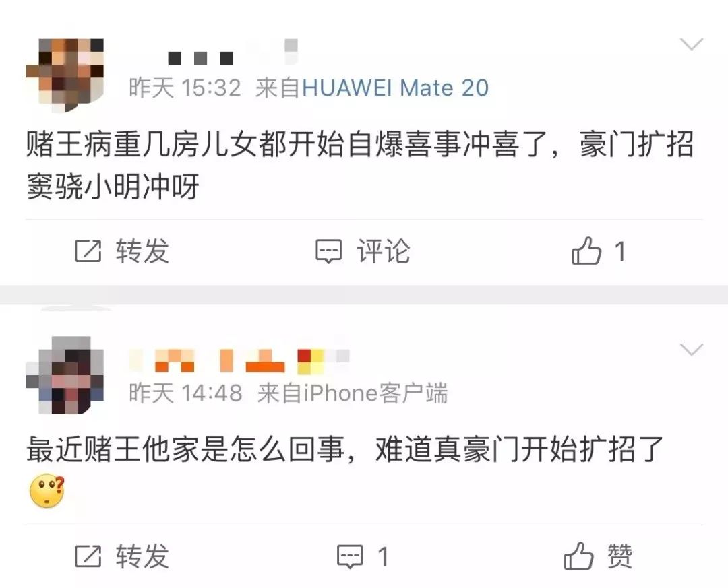Expand the second post's chevron menu
The image size is (728, 588).
[x=692, y=350]
